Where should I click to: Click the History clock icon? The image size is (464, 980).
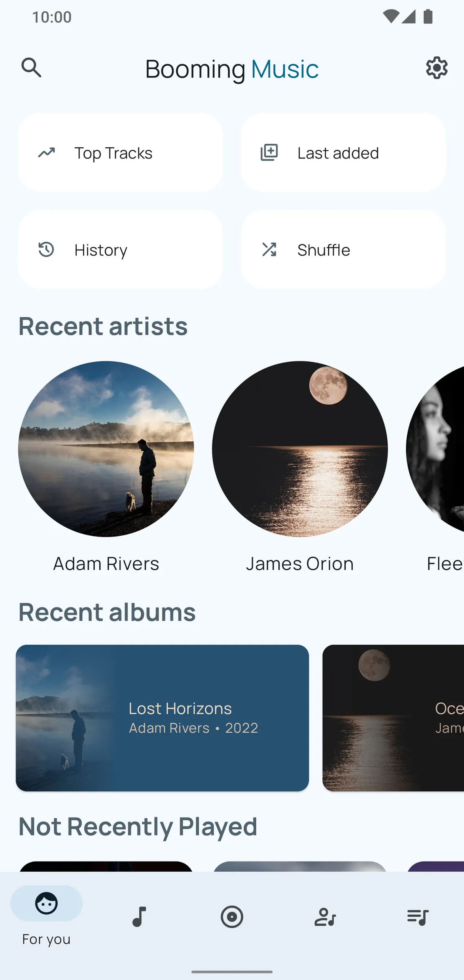click(x=47, y=249)
